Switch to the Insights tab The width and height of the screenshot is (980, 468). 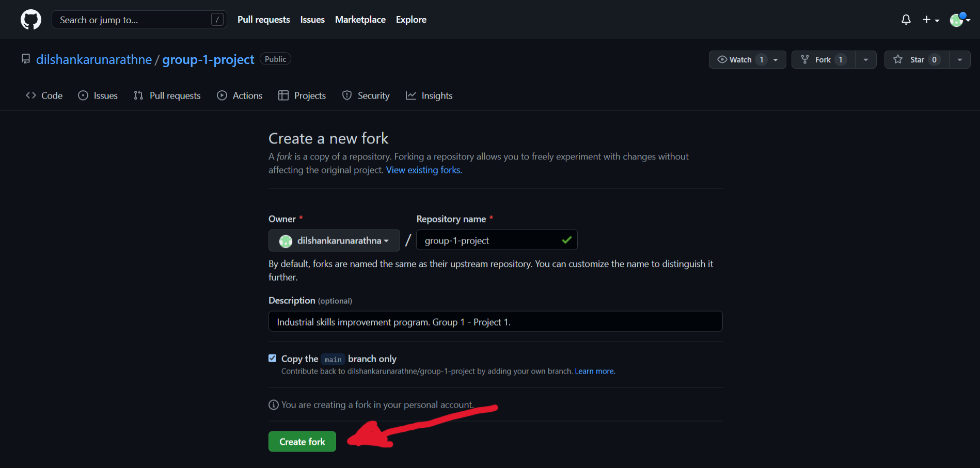429,95
